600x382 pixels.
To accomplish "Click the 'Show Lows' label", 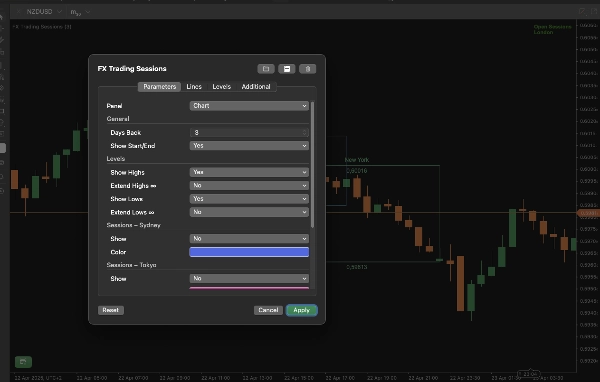I will [x=127, y=199].
